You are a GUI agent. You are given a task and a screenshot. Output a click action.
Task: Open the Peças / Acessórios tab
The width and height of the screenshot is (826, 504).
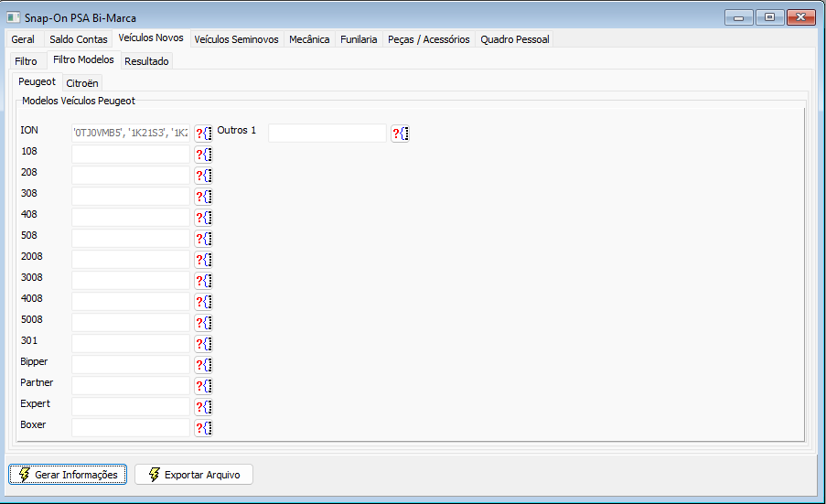429,39
